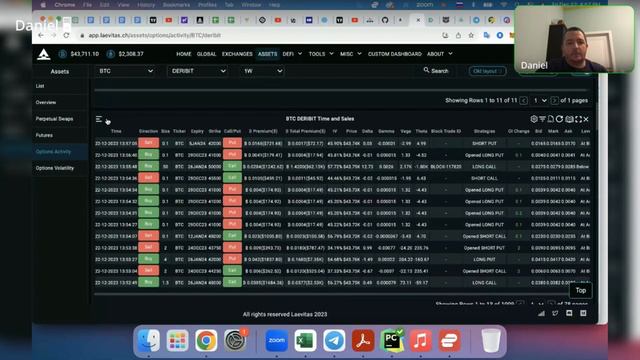Open the GLOBAL nav item
Image resolution: width=640 pixels, height=360 pixels.
click(207, 54)
